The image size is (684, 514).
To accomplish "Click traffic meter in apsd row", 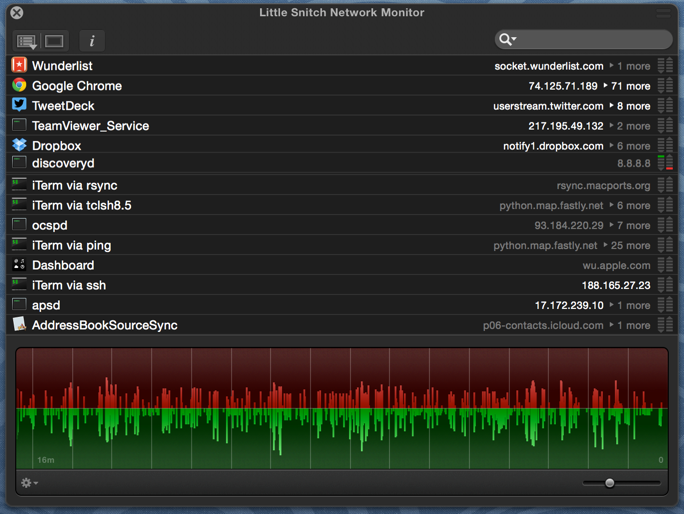I will click(665, 305).
